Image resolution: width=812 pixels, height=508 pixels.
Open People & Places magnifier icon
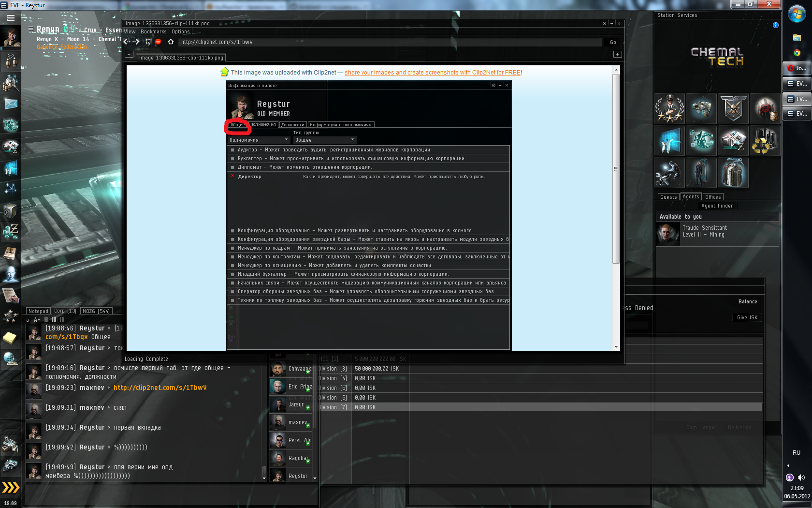pos(11,82)
